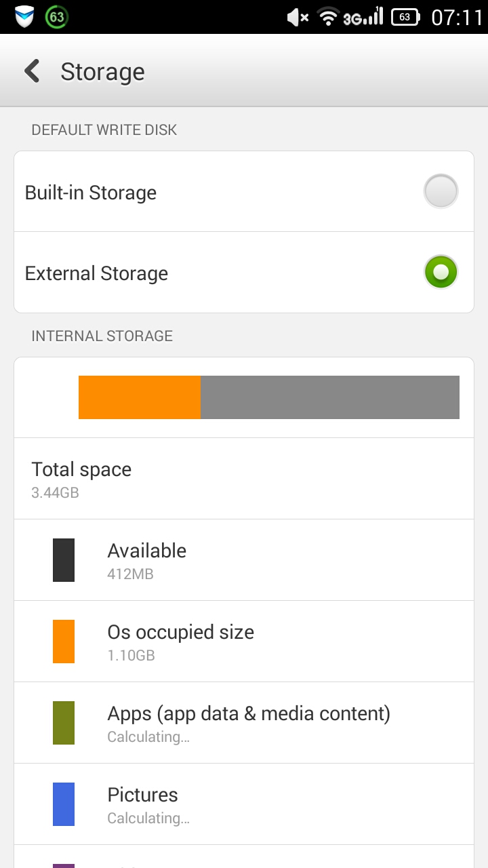Viewport: 488px width, 868px height.
Task: Tap the 3G signal strength icon
Action: pos(363,17)
